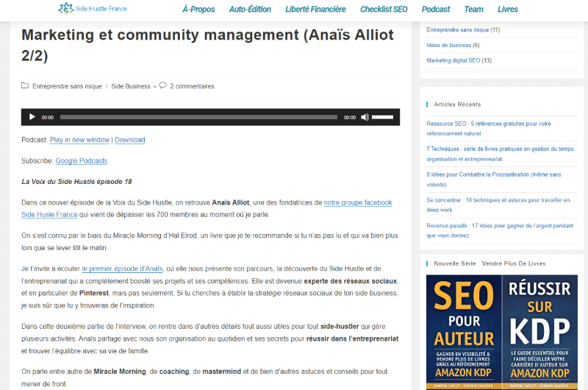The image size is (588, 390).
Task: Click La Voix du Side Hustle épisode 18
Action: click(x=76, y=182)
